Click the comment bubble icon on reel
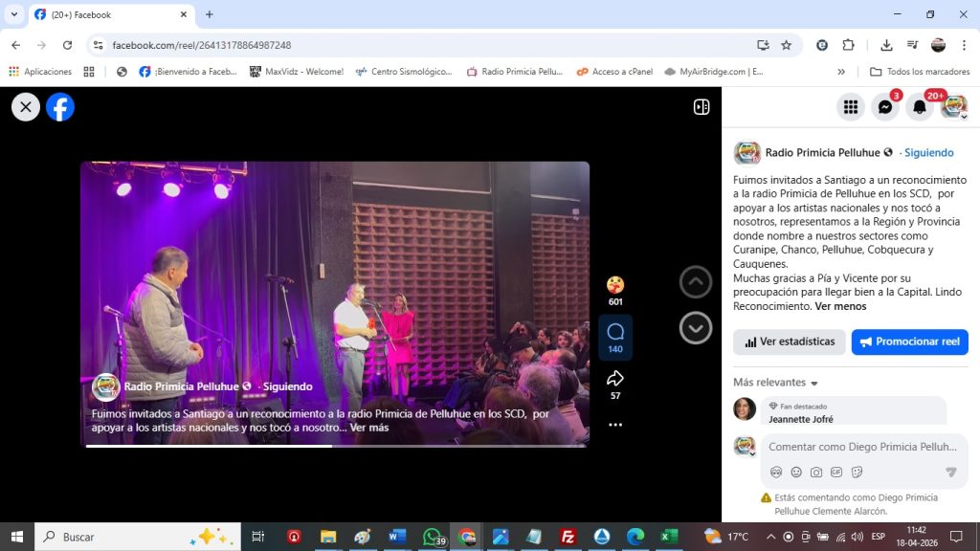This screenshot has height=551, width=980. pyautogui.click(x=615, y=331)
